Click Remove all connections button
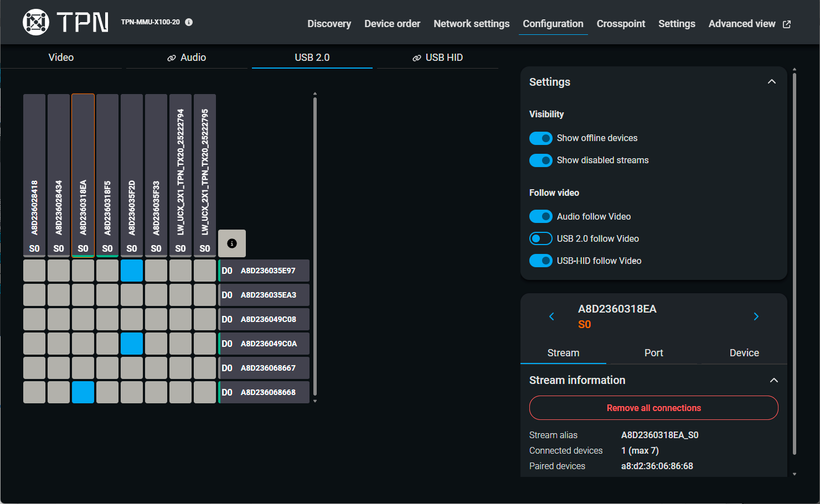Screen dimensions: 820x504 (654, 408)
